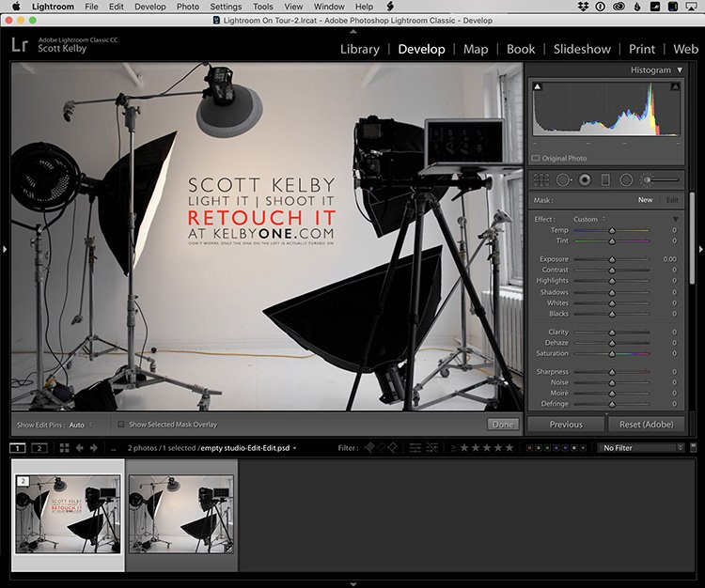
Task: Open the Develop menu
Action: tap(150, 7)
